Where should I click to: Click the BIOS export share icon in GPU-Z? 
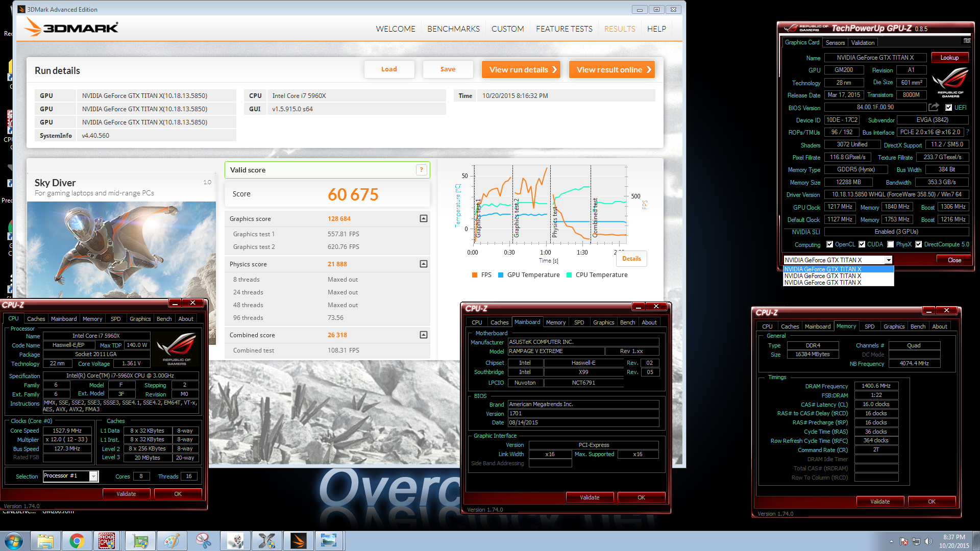[x=934, y=107]
